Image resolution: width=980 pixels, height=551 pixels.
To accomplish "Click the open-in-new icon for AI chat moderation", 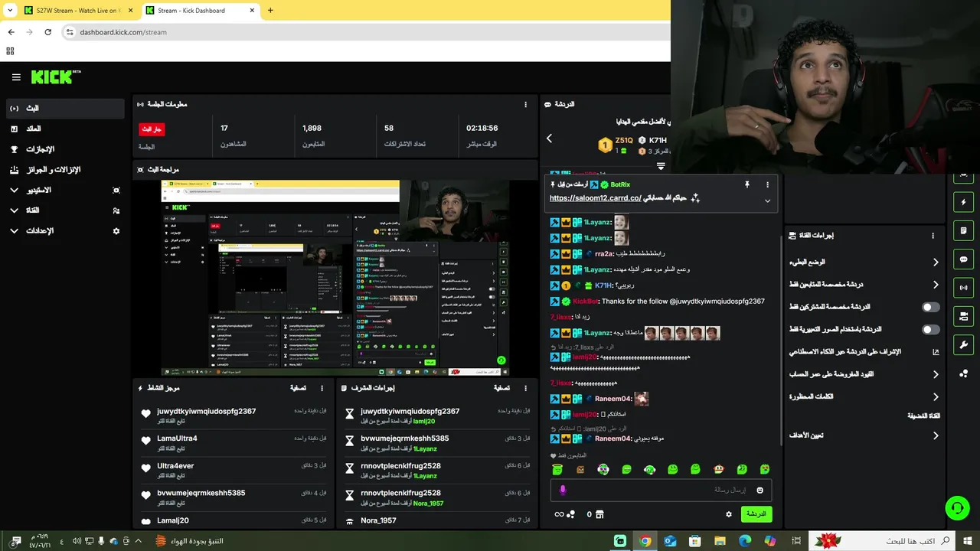I will [935, 352].
